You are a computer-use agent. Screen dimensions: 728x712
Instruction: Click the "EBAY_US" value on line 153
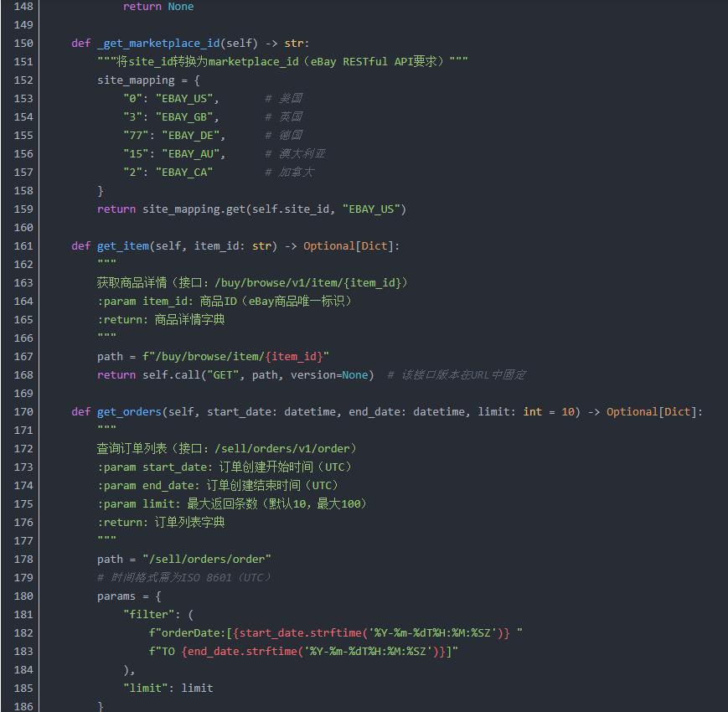[x=183, y=98]
